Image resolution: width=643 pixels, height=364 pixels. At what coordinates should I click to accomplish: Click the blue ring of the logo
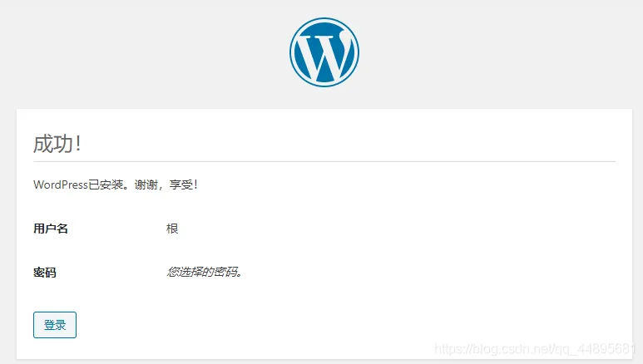[293, 52]
